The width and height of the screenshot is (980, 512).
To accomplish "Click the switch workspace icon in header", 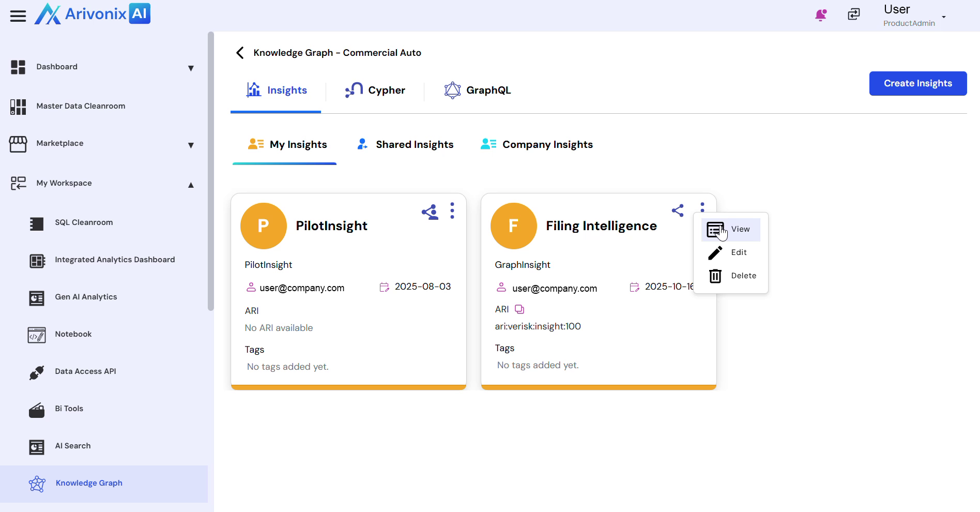I will pyautogui.click(x=854, y=14).
